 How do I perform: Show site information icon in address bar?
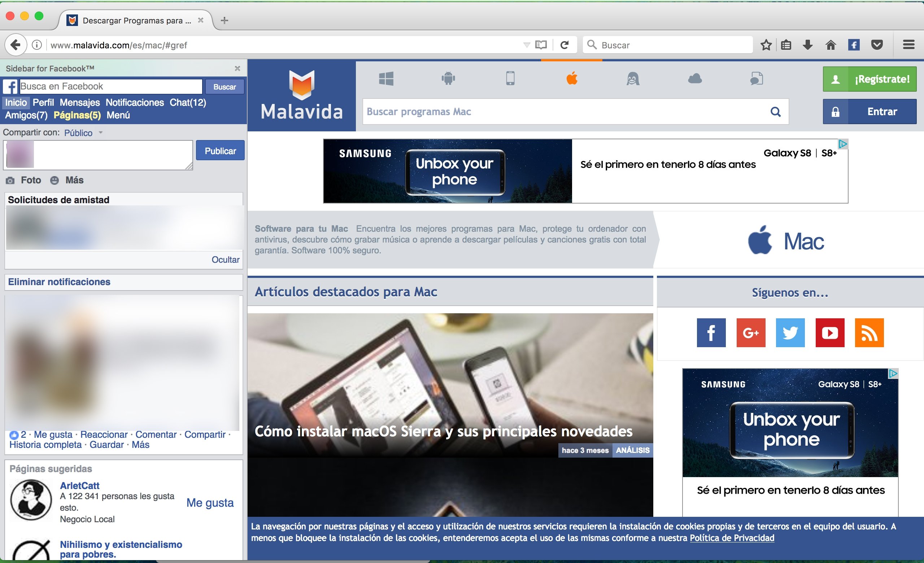[37, 45]
